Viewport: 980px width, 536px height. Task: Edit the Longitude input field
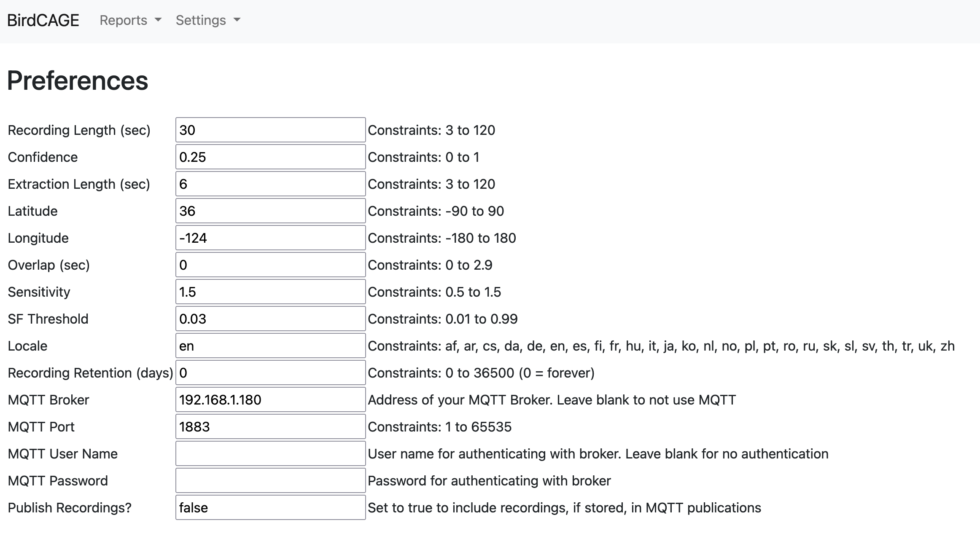[270, 238]
